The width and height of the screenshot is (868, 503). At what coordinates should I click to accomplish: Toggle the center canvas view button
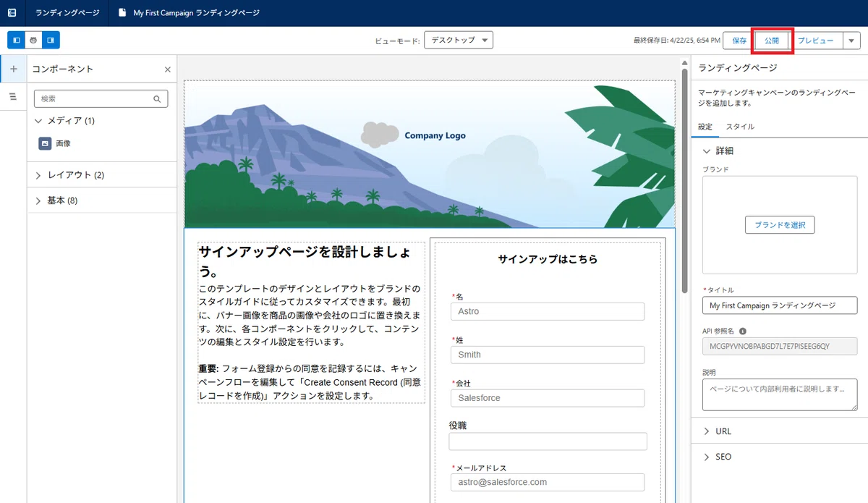(x=33, y=40)
